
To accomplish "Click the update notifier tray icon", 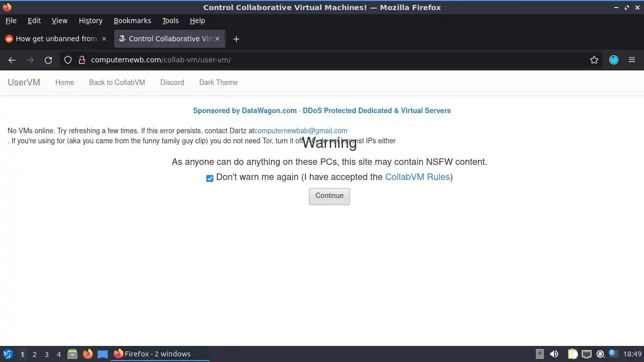I will tap(600, 354).
